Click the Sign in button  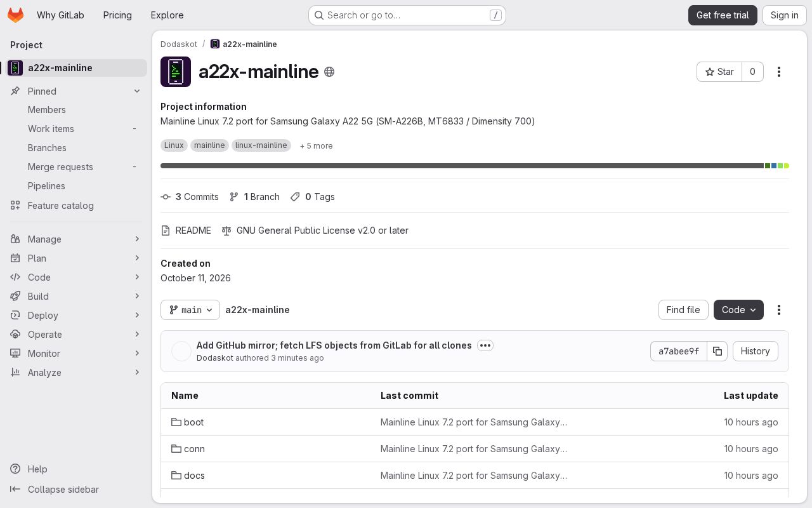(x=785, y=15)
